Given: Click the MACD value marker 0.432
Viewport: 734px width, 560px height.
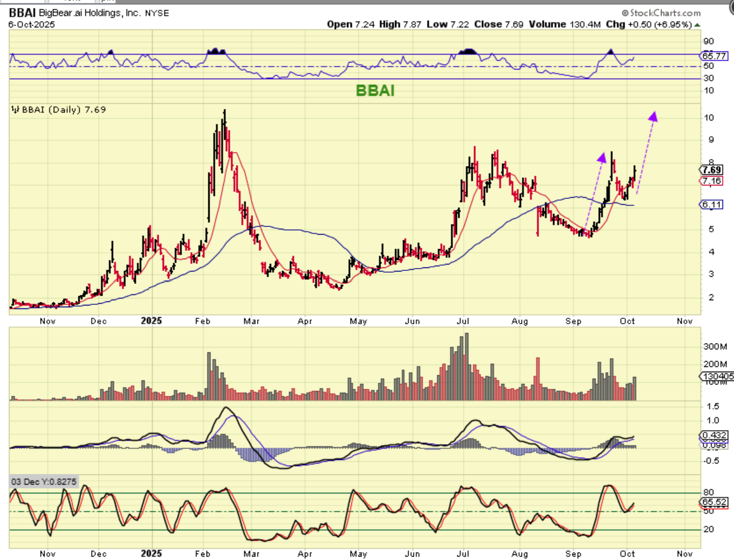Looking at the screenshot, I should 714,436.
